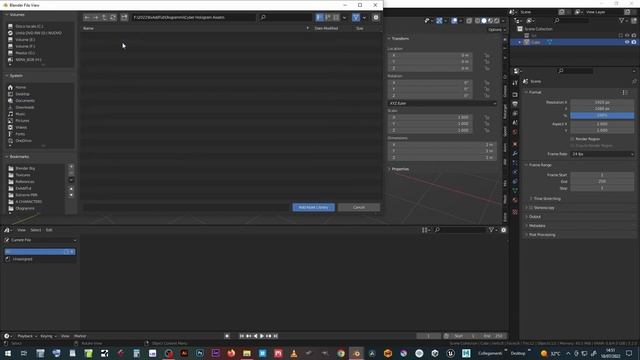Click the file path input field

pyautogui.click(x=193, y=18)
